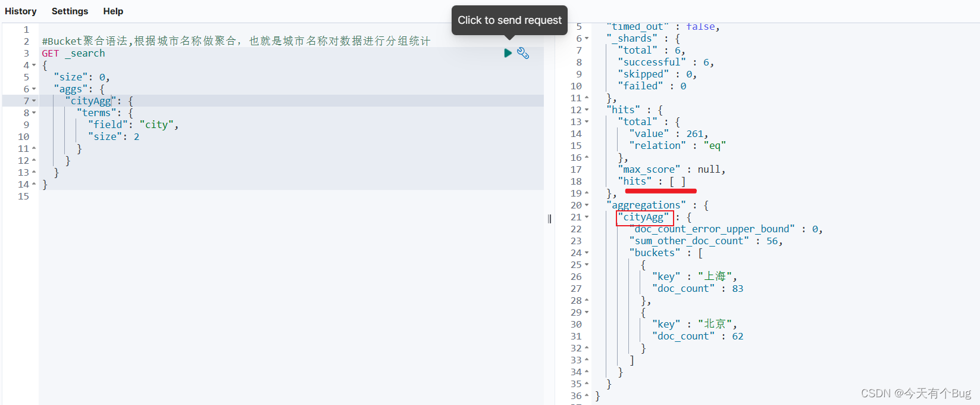Open the Settings menu
Image resolution: width=980 pixels, height=405 pixels.
coord(70,11)
